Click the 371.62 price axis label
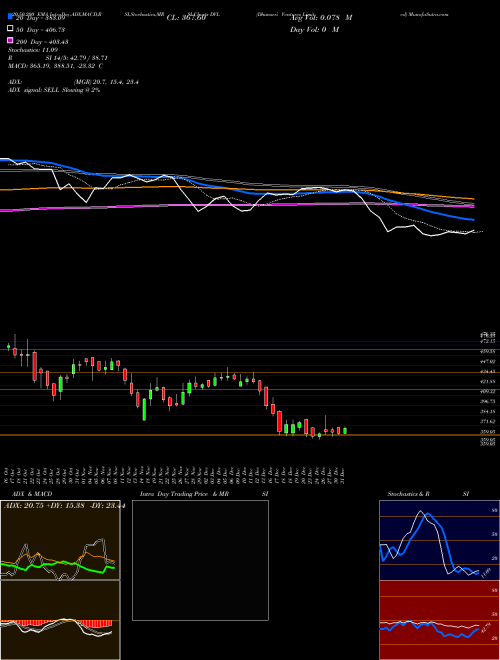The height and width of the screenshot is (660, 500). pos(487,421)
